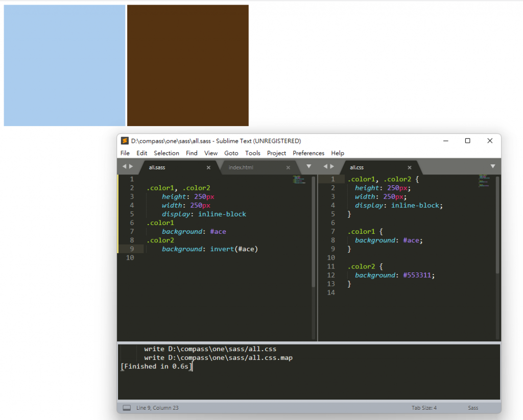
Task: Click the #ace value in all.css line 8
Action: [411, 240]
